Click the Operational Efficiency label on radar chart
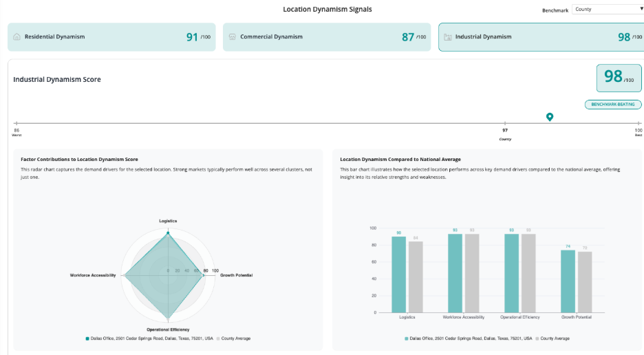The height and width of the screenshot is (355, 644). [x=168, y=330]
